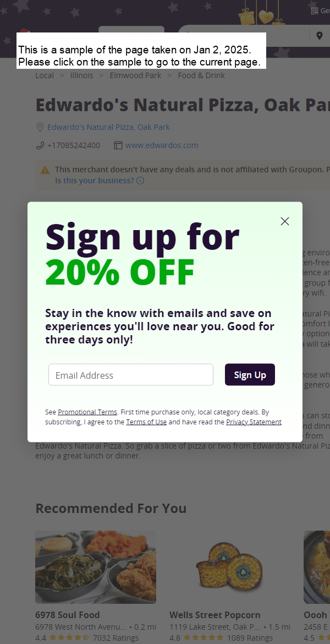Go to the Illinois breadcrumb
This screenshot has height=644, width=330.
point(82,75)
